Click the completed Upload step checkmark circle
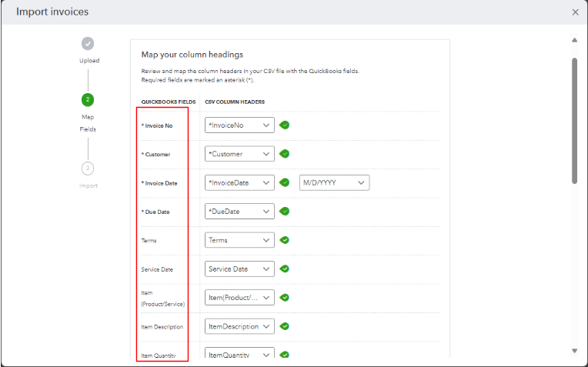Image resolution: width=588 pixels, height=367 pixels. point(88,44)
